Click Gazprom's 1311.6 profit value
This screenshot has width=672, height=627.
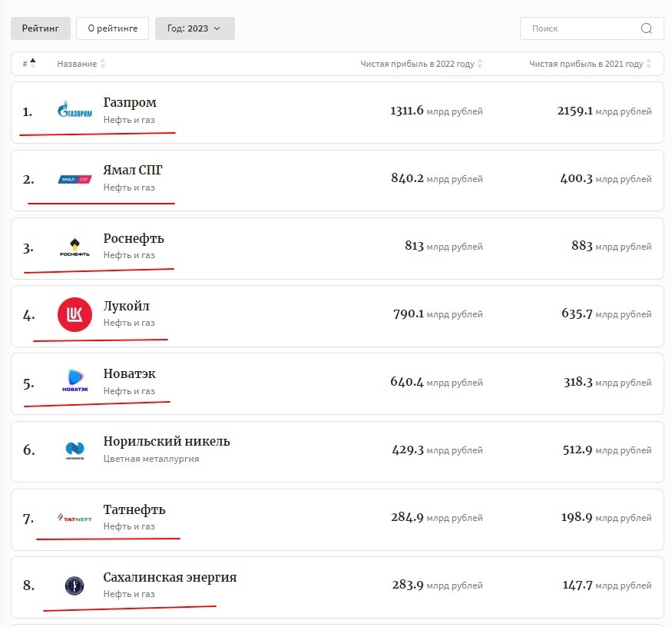tap(406, 111)
